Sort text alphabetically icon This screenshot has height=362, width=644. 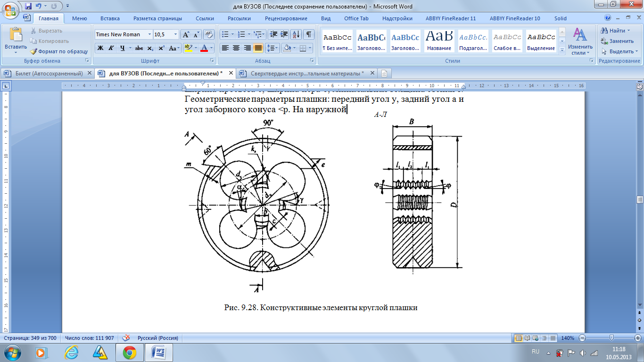(x=297, y=34)
